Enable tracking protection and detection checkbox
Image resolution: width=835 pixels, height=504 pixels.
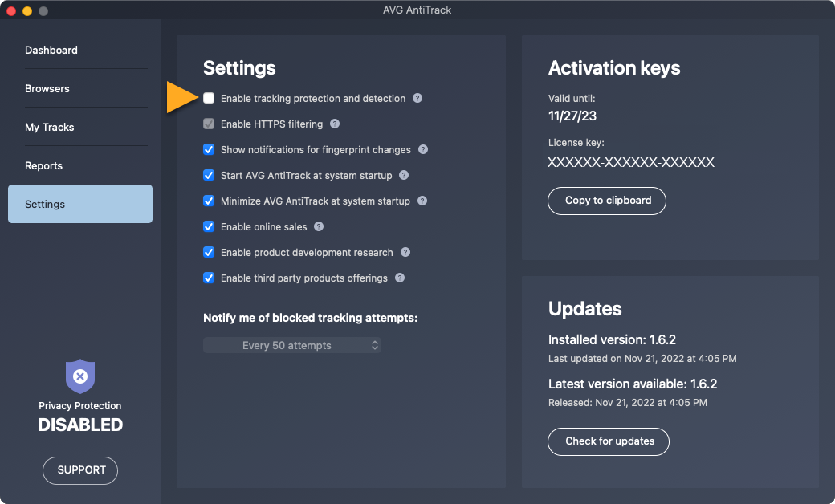click(209, 99)
